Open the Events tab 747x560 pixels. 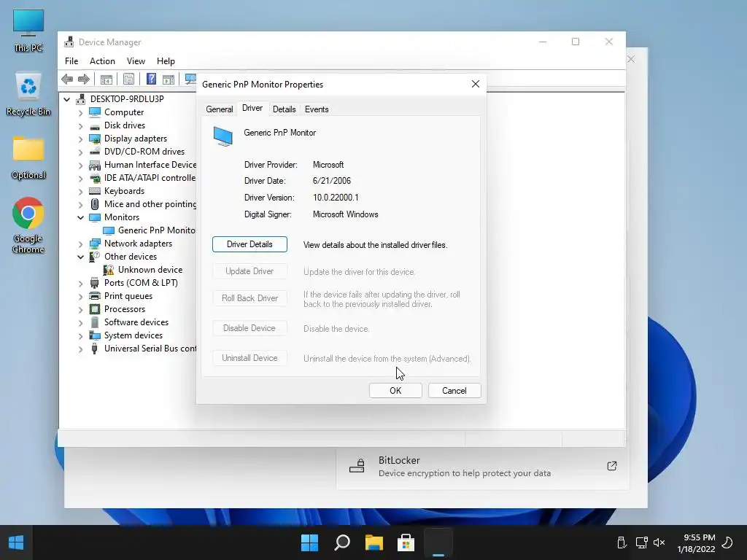tap(317, 109)
